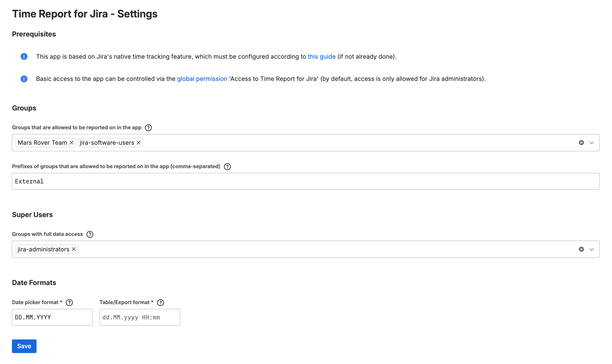Click the info icon about basic access permissions

[x=24, y=79]
